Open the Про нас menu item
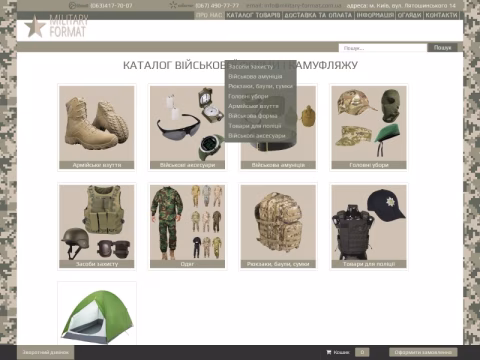Viewport: 480px width, 360px height. [x=209, y=15]
